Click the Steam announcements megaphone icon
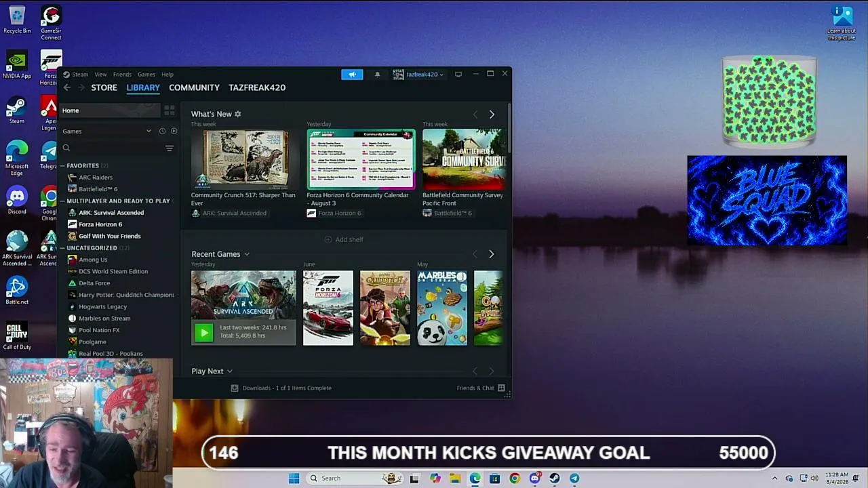 pyautogui.click(x=352, y=75)
